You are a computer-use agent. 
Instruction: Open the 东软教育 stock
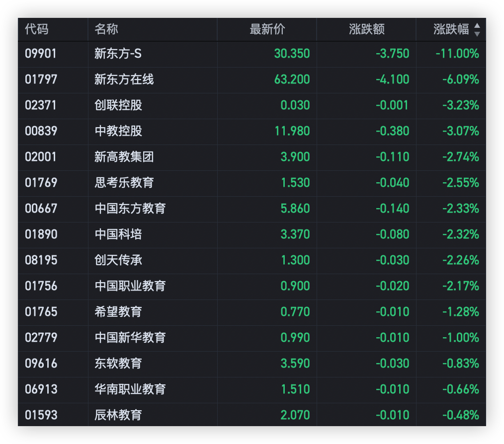tap(118, 364)
